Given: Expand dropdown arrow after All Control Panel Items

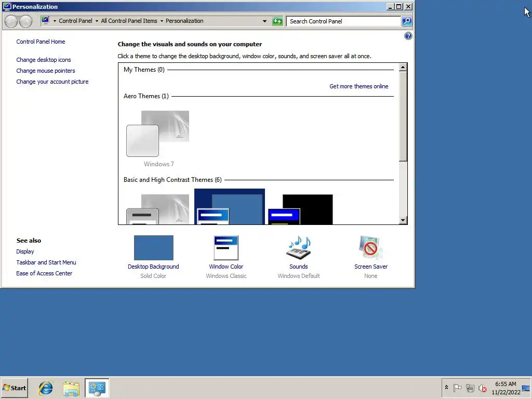Looking at the screenshot, I should [x=162, y=21].
